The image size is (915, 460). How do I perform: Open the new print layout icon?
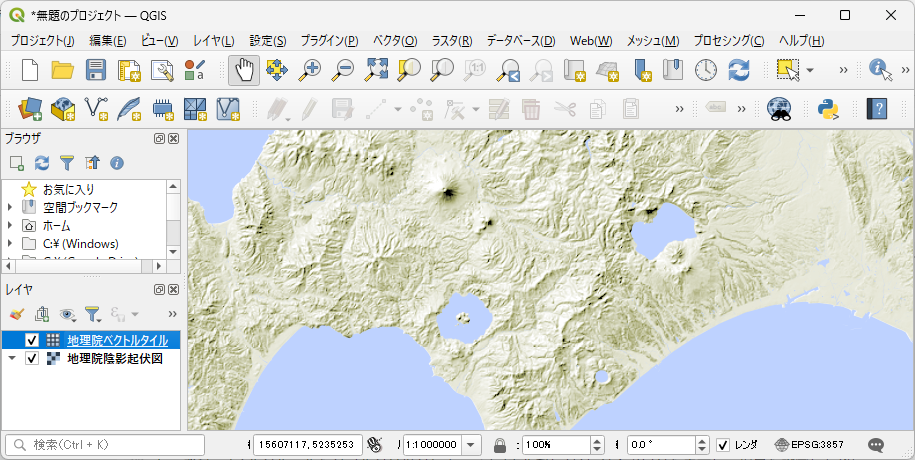129,70
